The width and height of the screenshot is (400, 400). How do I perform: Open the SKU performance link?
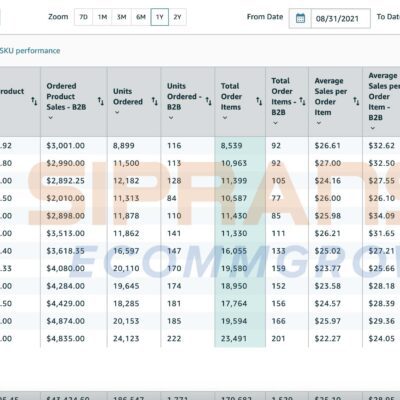click(x=30, y=51)
